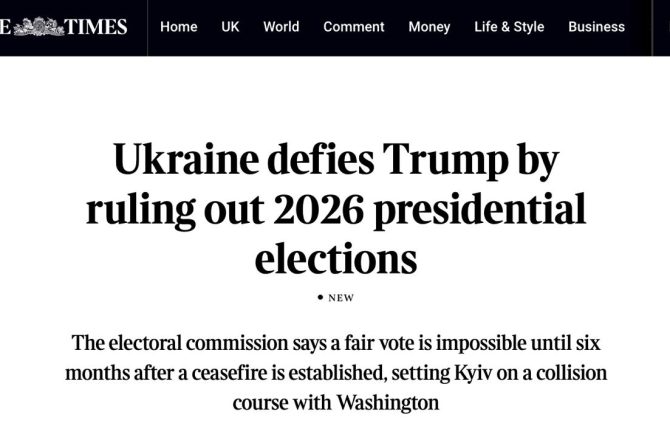Click the black dot beside NEW
Screen dimensions: 670x446
[320, 297]
